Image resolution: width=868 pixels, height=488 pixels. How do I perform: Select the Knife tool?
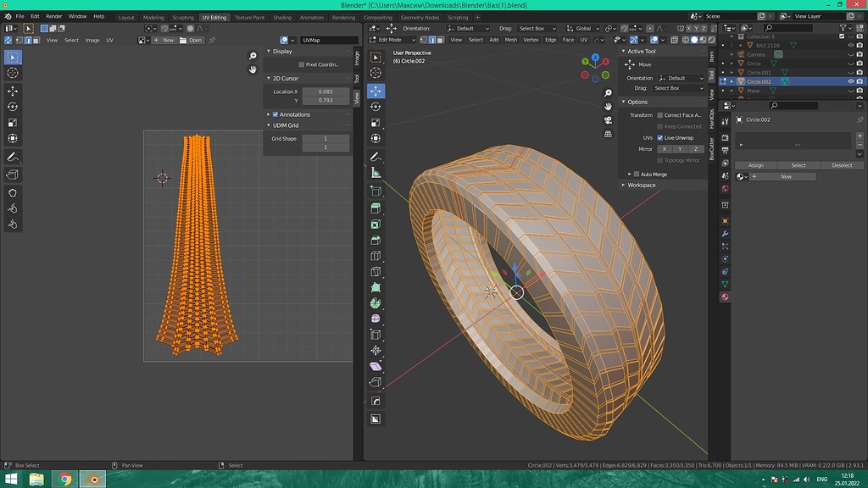pyautogui.click(x=376, y=272)
